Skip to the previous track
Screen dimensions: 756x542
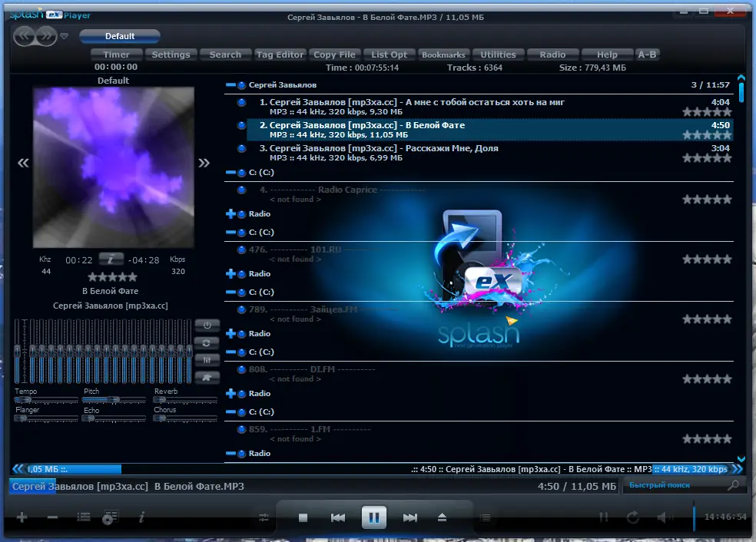click(x=338, y=517)
